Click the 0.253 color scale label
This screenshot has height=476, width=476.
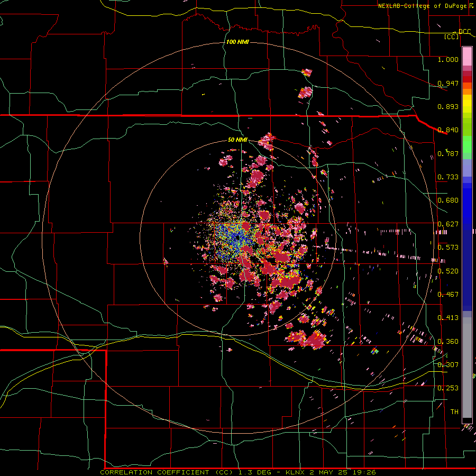click(448, 388)
